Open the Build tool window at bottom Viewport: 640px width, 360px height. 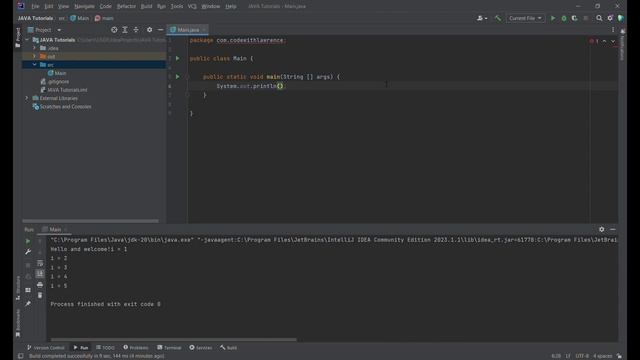(229, 348)
